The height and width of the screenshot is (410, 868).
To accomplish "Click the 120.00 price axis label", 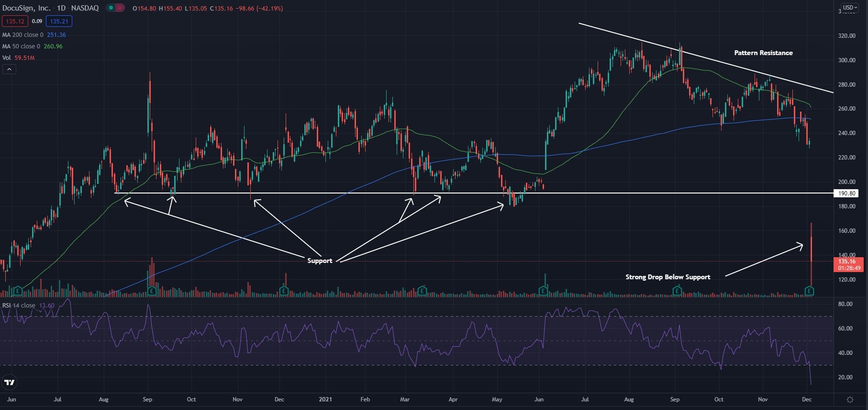I will click(846, 280).
